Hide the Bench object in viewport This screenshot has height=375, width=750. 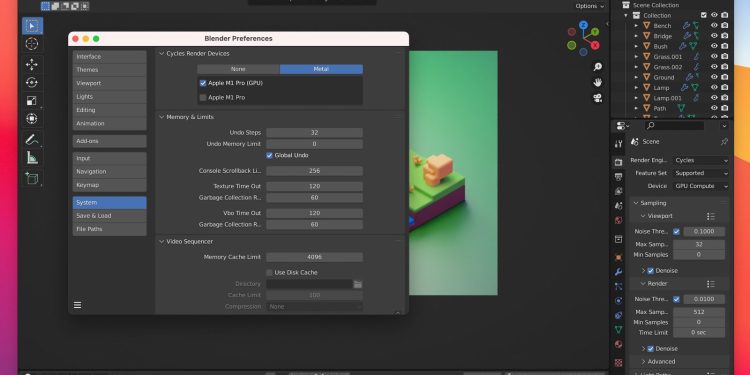click(714, 26)
